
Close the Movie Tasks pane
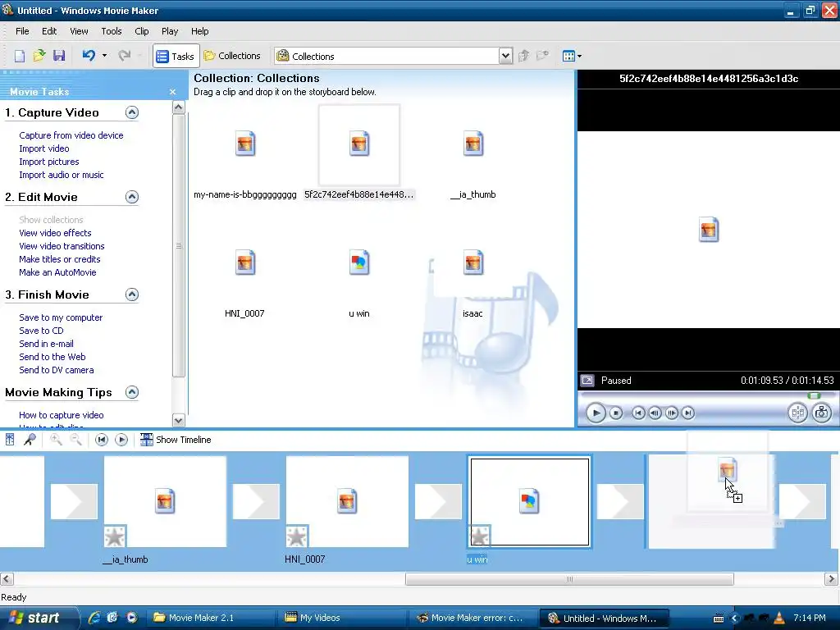[x=172, y=92]
